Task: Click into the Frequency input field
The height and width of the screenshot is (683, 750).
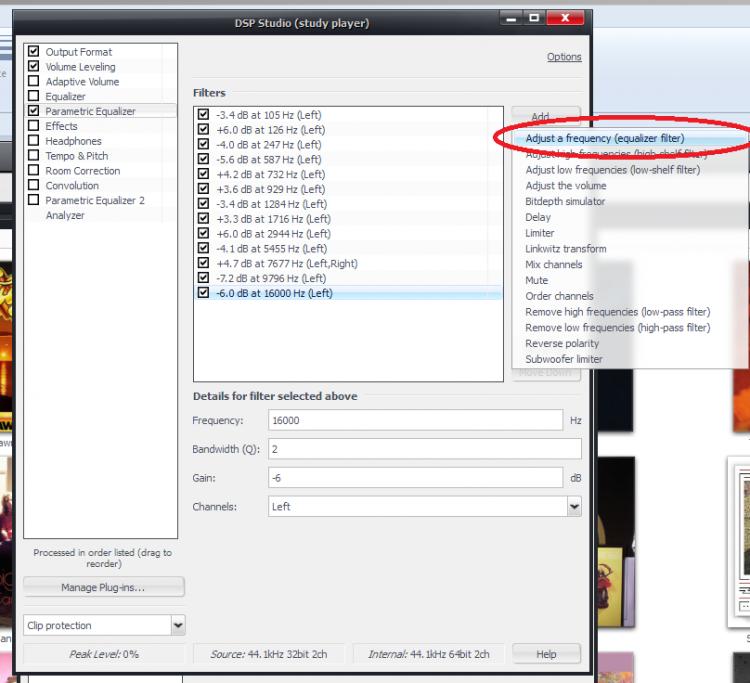Action: (415, 420)
